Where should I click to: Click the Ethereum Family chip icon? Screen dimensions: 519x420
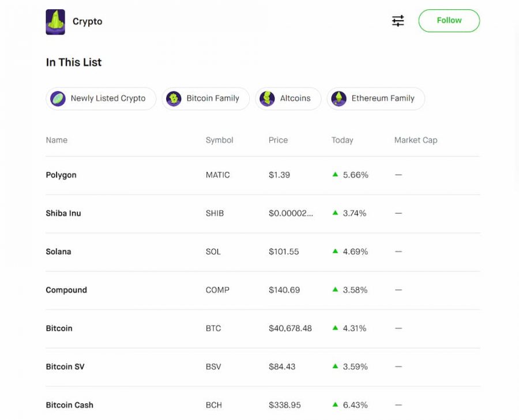[339, 99]
